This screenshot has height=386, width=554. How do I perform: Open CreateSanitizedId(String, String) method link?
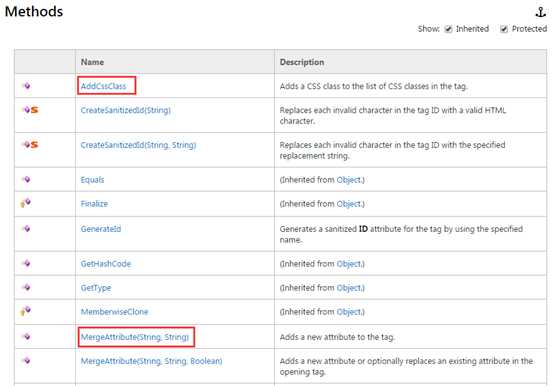point(138,145)
